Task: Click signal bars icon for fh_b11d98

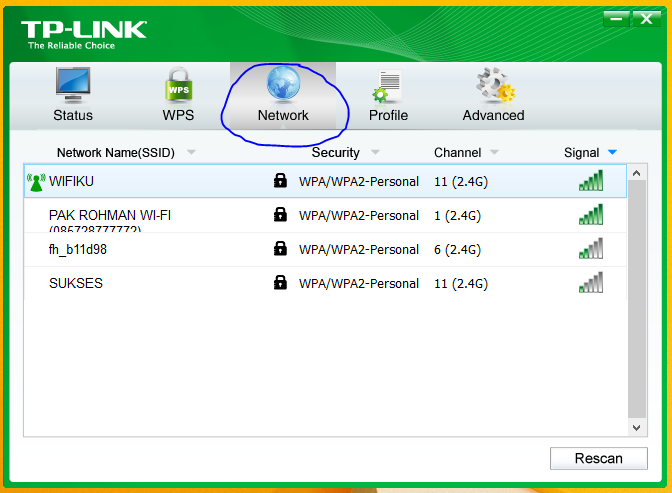Action: [591, 248]
